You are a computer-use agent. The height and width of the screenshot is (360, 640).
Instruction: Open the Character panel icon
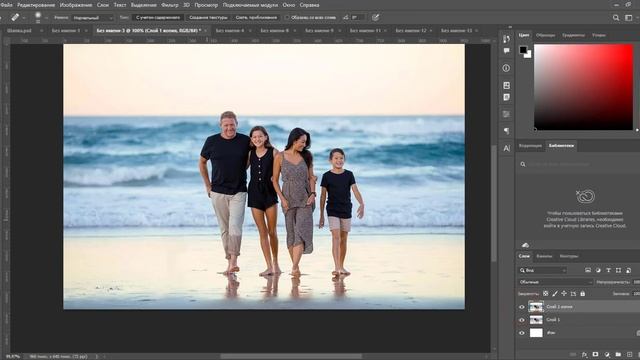506,148
